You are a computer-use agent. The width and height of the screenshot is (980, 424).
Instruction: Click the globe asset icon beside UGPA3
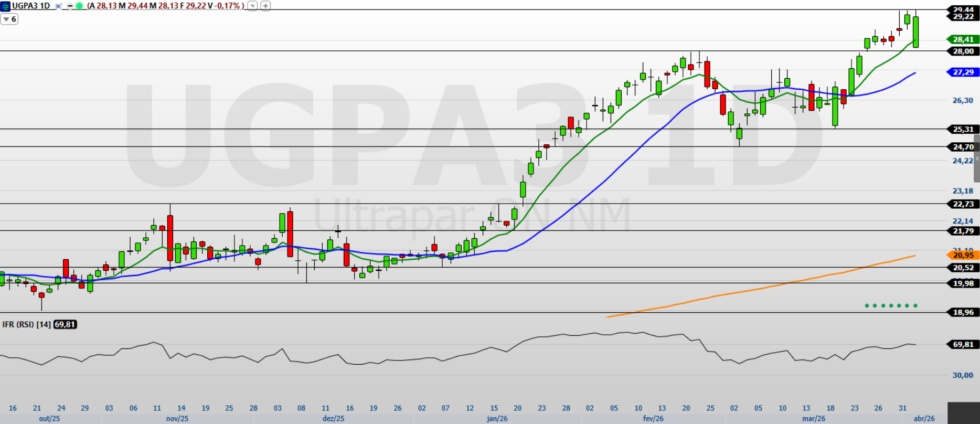coord(5,6)
